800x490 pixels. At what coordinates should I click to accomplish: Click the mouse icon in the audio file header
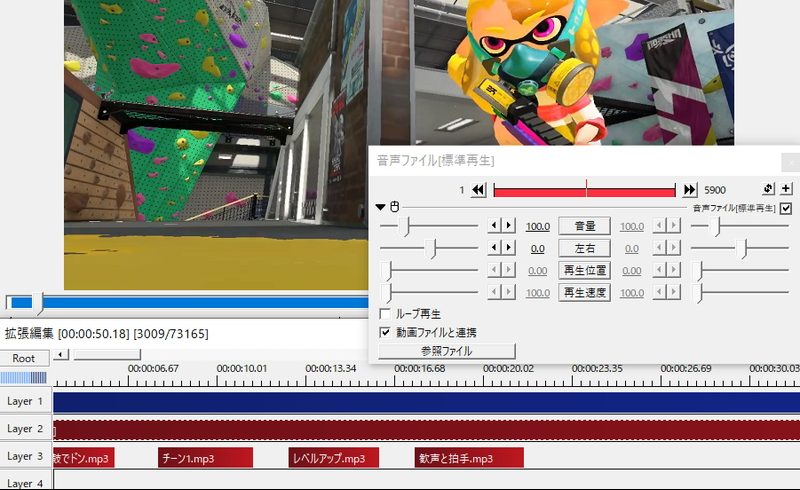click(x=394, y=207)
